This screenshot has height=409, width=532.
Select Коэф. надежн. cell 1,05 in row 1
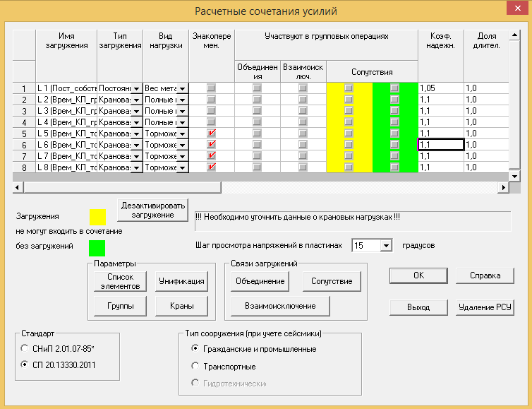pyautogui.click(x=441, y=88)
